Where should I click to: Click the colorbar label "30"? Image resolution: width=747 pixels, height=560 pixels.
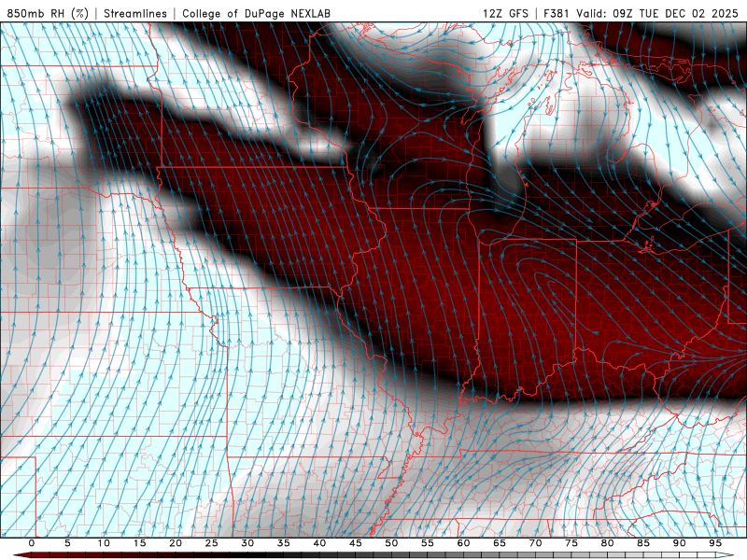247,543
